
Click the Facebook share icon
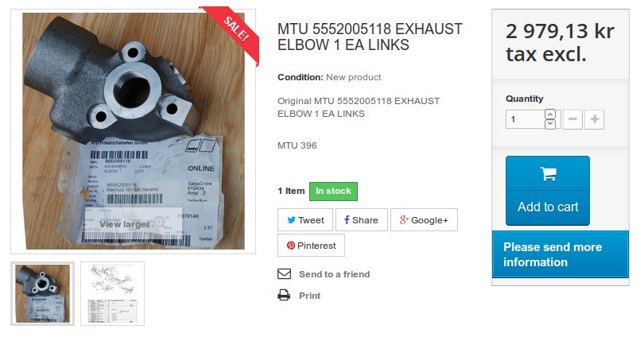347,220
